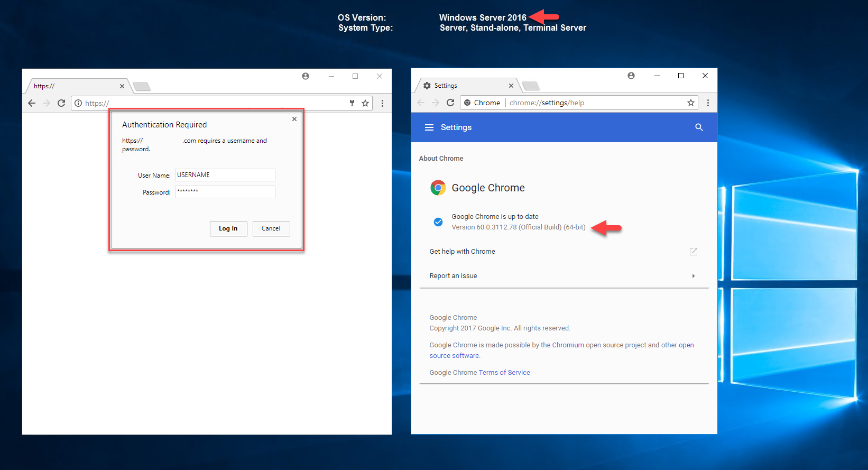
Task: Open the Settings hamburger menu
Action: tap(429, 127)
